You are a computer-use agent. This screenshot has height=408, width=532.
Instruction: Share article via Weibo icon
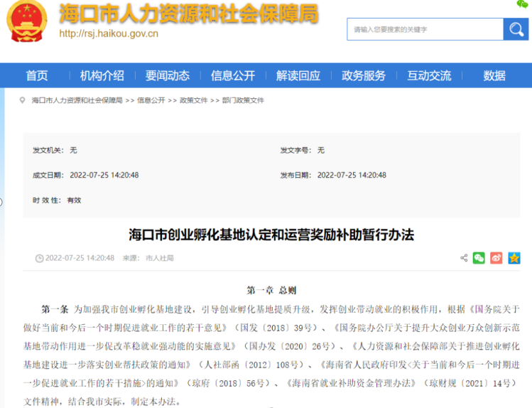point(496,258)
